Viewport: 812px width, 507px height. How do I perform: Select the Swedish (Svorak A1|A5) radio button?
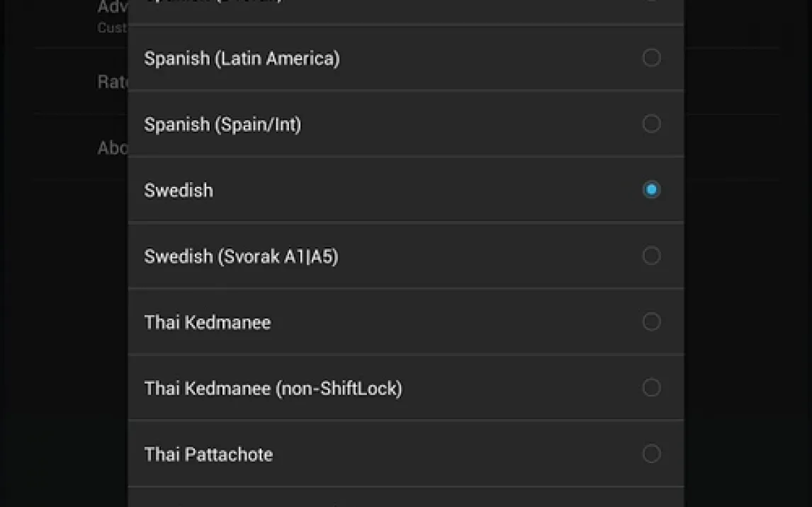coord(651,256)
